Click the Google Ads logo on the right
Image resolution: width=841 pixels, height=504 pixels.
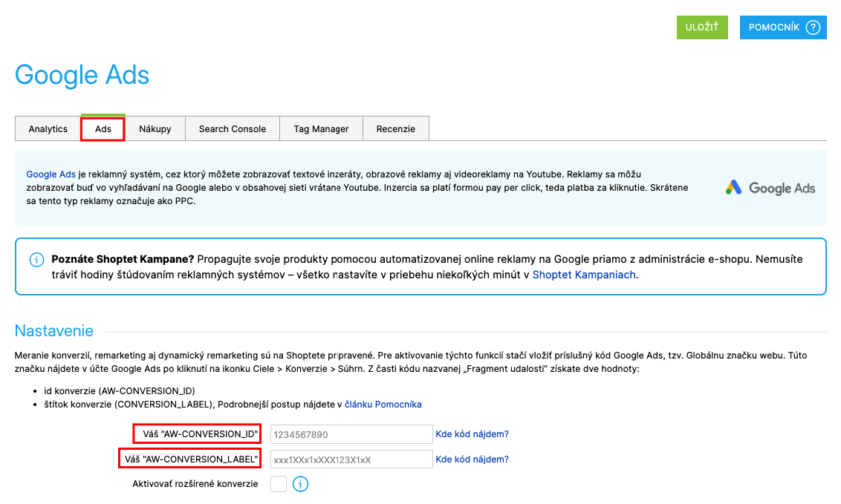coord(770,188)
